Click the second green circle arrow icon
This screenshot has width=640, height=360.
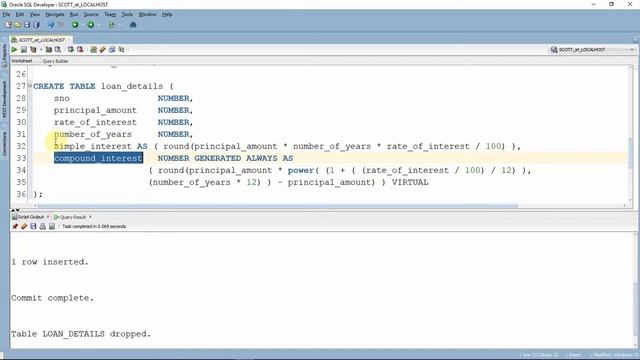pos(91,25)
